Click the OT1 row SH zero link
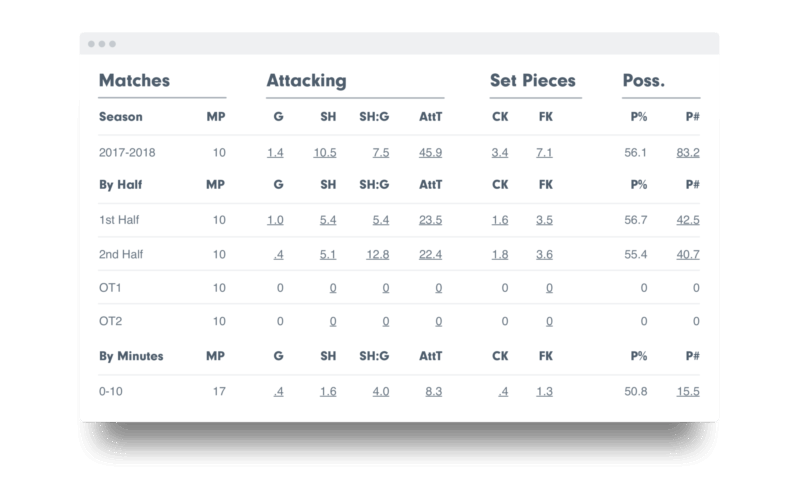800x486 pixels. [333, 288]
